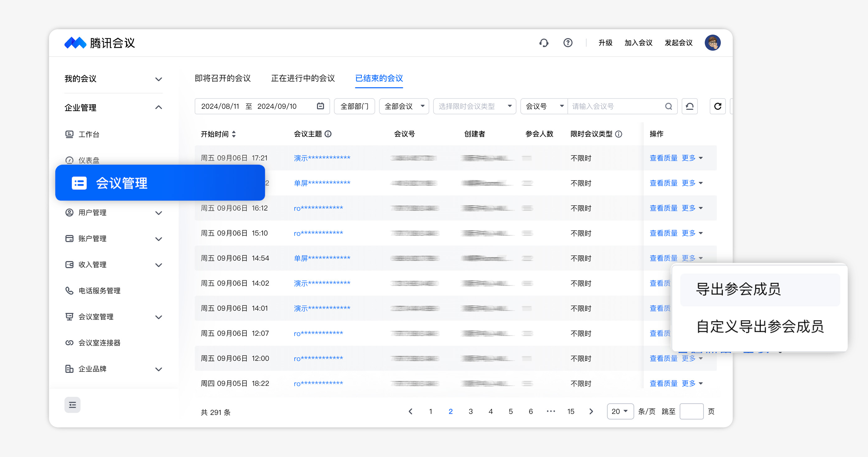868x457 pixels.
Task: Click the 发起会议 link
Action: point(678,43)
